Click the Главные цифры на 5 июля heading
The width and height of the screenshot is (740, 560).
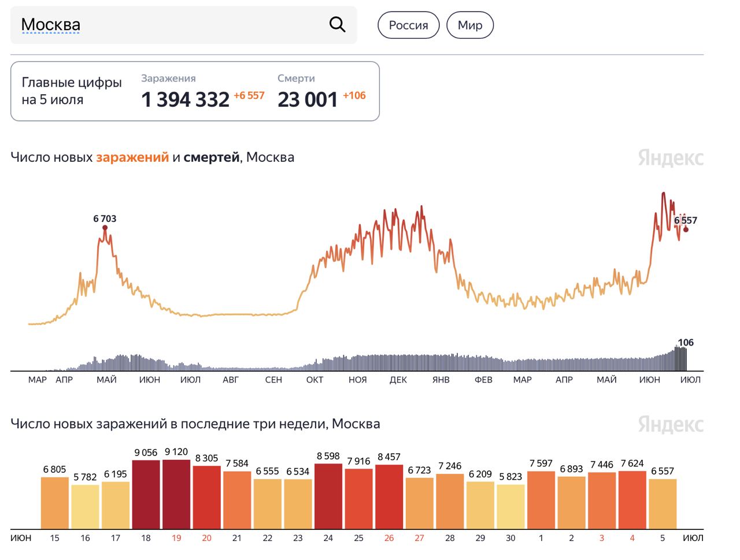coord(72,91)
